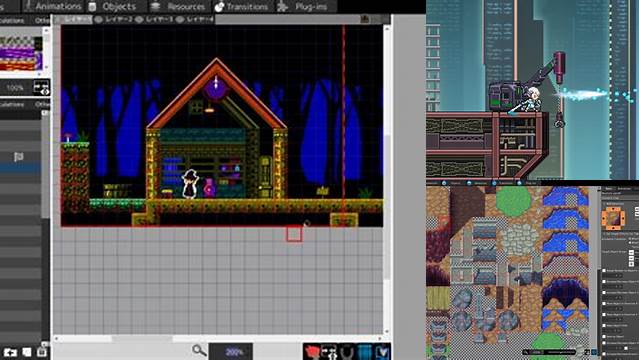Open the 200% zoom level dropdown

231,351
